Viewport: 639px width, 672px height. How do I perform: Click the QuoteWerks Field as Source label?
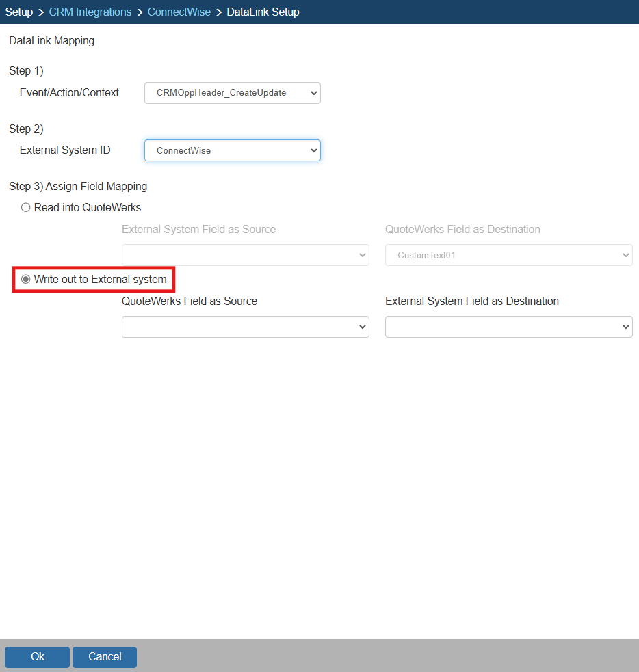[x=190, y=301]
